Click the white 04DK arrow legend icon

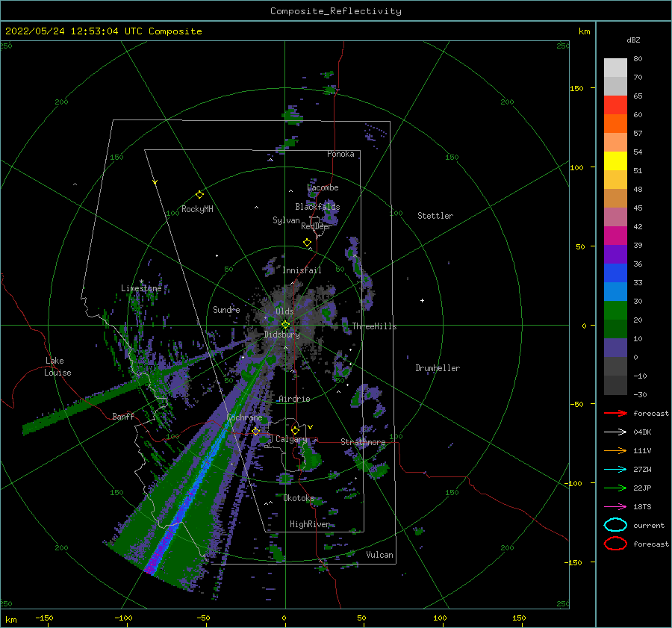615,432
